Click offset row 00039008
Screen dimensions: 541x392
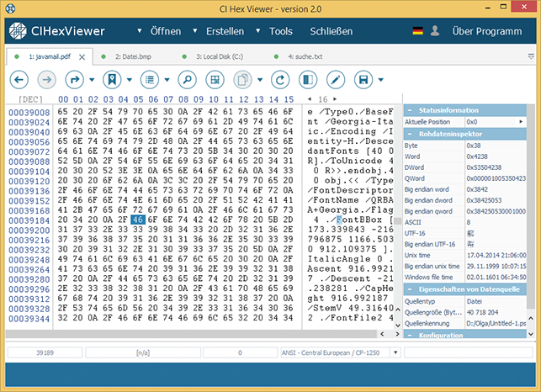point(29,113)
